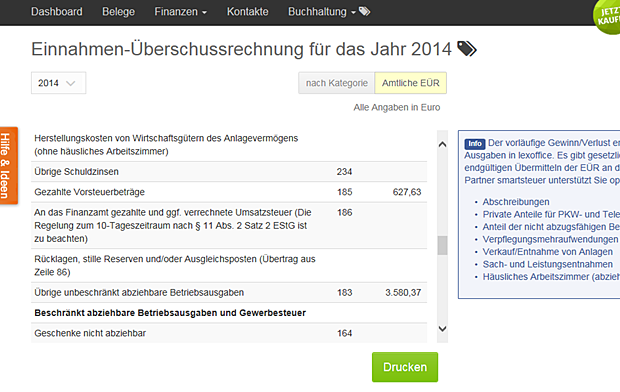
Task: Open the 2014 year dropdown
Action: (x=59, y=83)
